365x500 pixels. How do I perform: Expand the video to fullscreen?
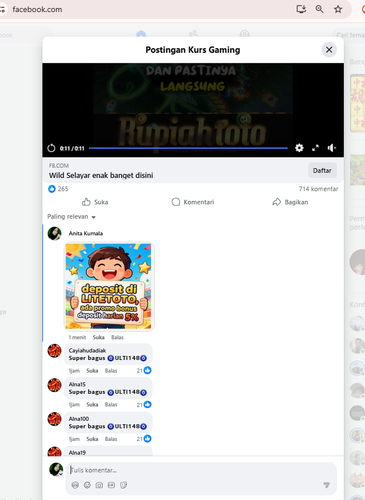(x=315, y=148)
